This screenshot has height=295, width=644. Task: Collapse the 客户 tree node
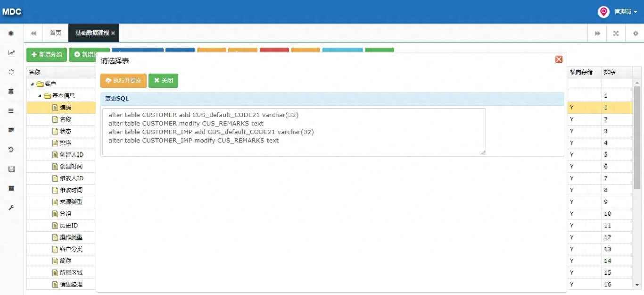coord(32,84)
